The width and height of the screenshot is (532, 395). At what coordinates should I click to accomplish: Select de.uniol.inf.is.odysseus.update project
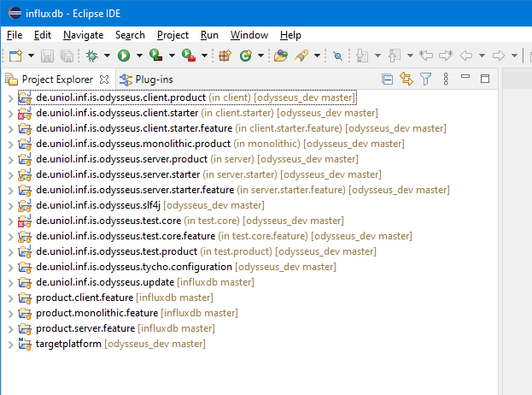coord(104,282)
